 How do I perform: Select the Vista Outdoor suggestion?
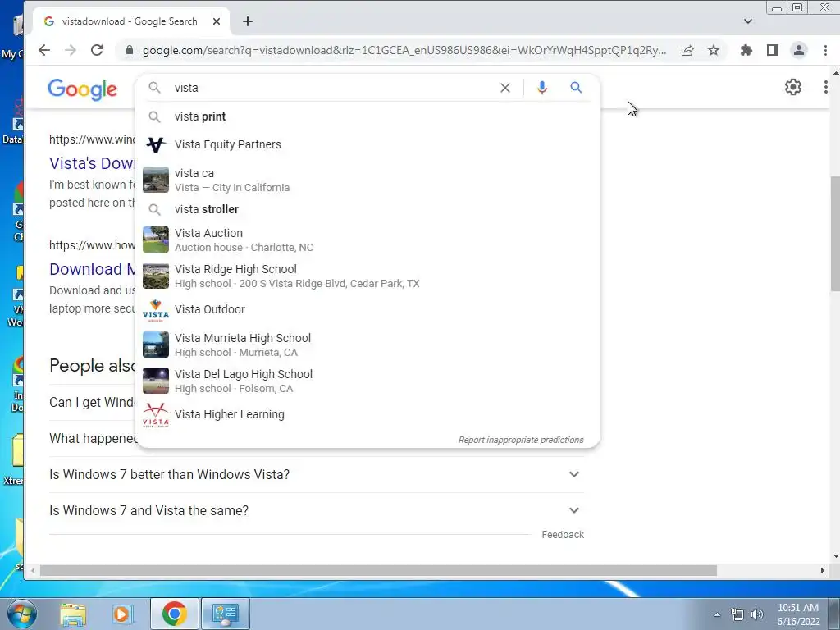[368, 309]
